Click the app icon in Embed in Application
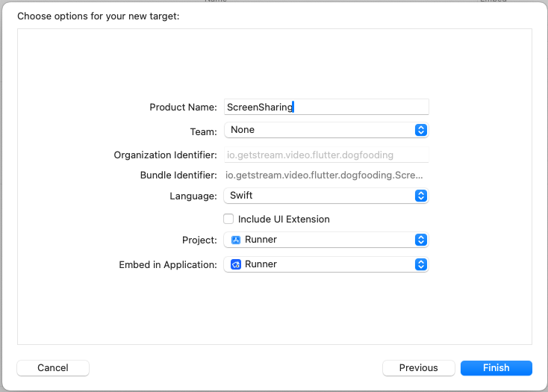Image resolution: width=548 pixels, height=392 pixels. click(236, 264)
